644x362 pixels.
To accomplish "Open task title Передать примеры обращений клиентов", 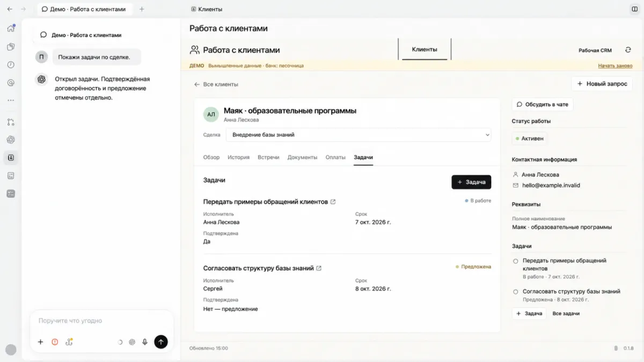I will coord(265,202).
